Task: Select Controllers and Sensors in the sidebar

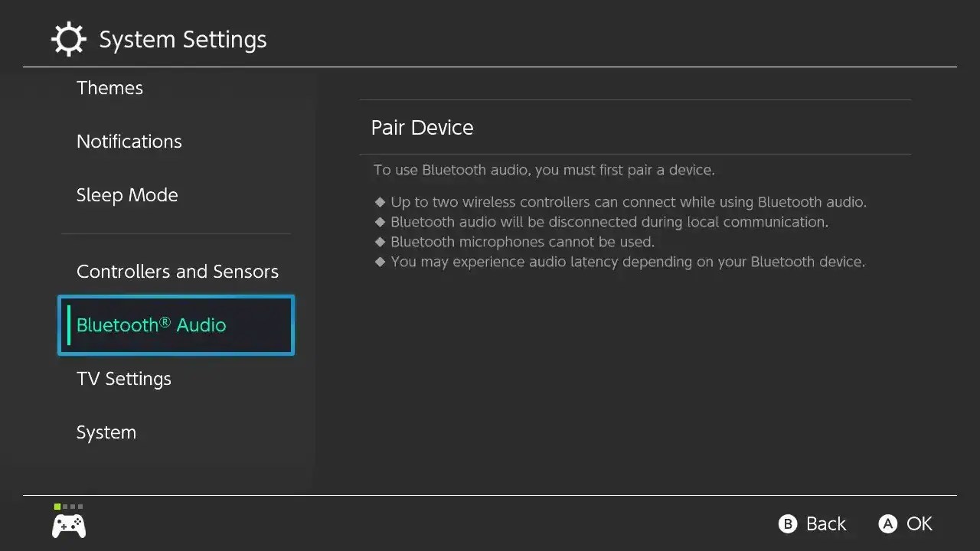Action: coord(178,271)
